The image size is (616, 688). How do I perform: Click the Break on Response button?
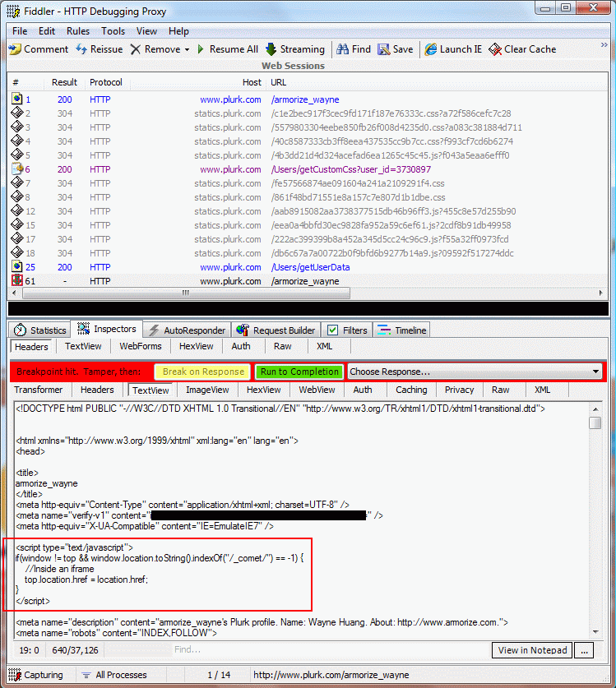pyautogui.click(x=203, y=372)
